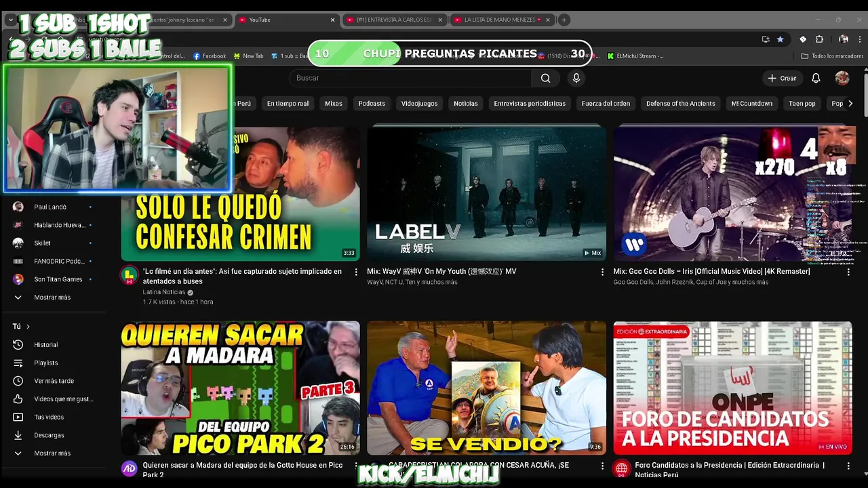The image size is (868, 488).
Task: Open AD channel avatar under Pico Park video
Action: 129,468
